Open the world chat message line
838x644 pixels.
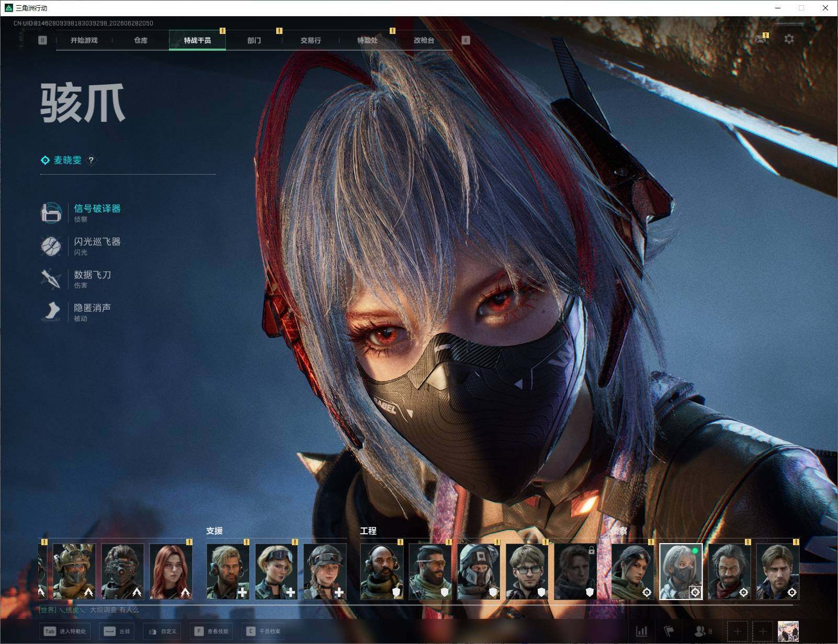pyautogui.click(x=89, y=610)
